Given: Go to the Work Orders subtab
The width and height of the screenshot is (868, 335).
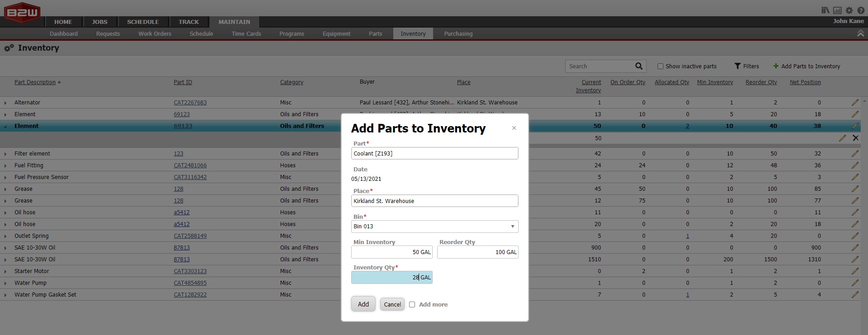Looking at the screenshot, I should [155, 33].
